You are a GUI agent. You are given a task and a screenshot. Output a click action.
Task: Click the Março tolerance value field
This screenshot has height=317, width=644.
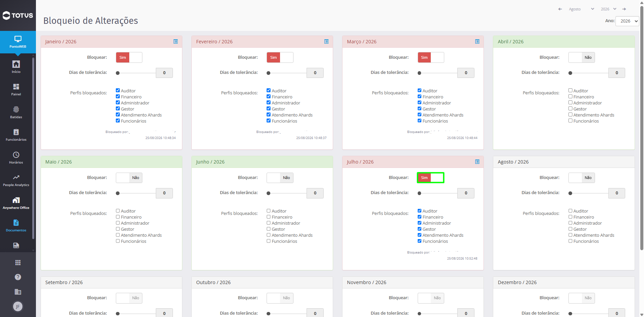tap(466, 73)
